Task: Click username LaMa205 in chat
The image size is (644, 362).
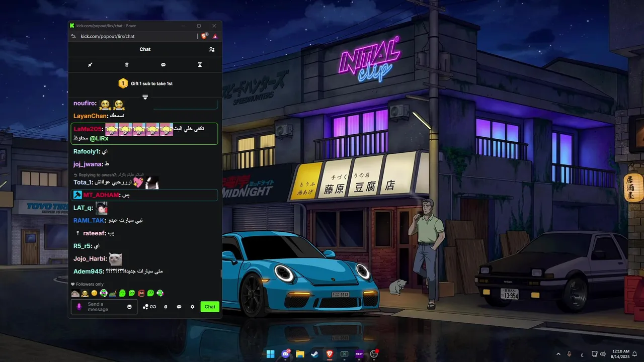Action: click(88, 129)
